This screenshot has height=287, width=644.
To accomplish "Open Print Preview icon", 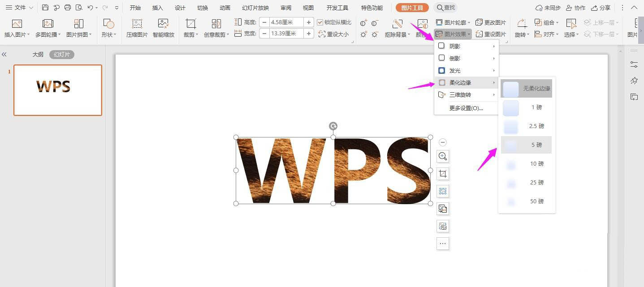I will click(79, 8).
